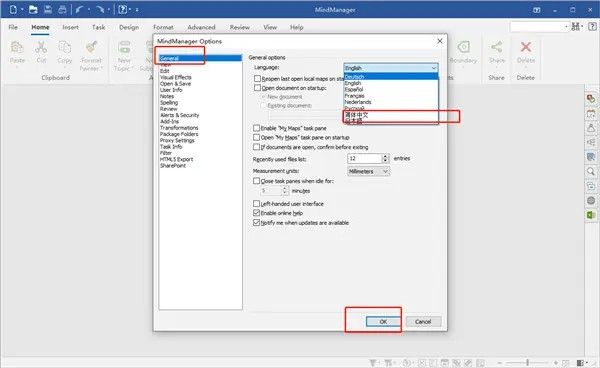Select the New document radio button
The height and width of the screenshot is (368, 600).
click(x=263, y=97)
